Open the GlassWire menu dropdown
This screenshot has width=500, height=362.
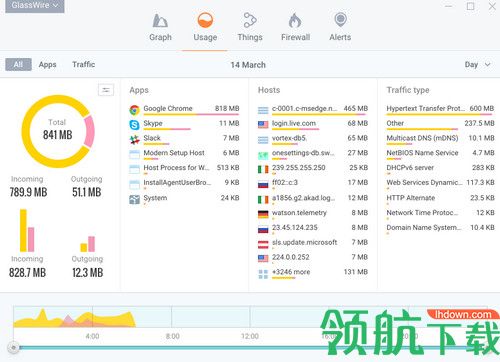click(x=35, y=6)
